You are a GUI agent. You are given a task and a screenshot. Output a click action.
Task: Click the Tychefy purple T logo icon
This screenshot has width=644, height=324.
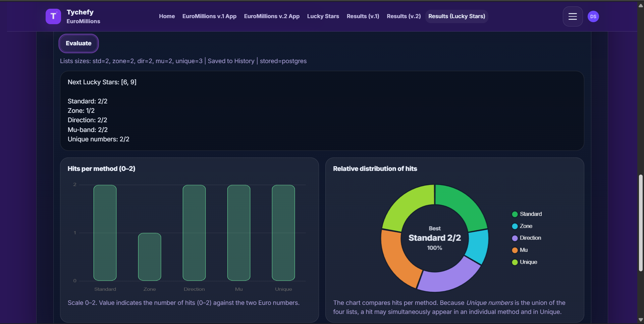point(53,16)
